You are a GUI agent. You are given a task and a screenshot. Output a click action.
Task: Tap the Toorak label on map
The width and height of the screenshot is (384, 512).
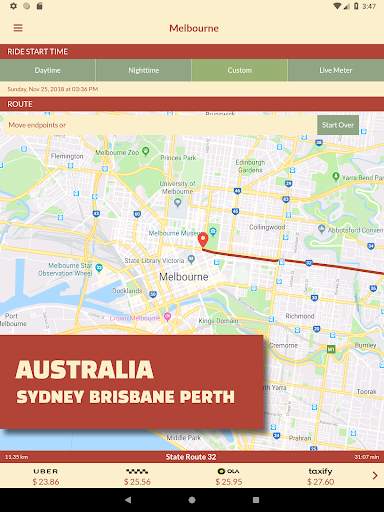pyautogui.click(x=366, y=391)
